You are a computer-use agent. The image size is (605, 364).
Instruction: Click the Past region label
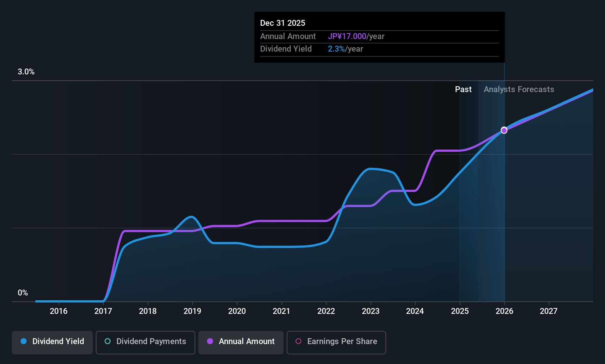pos(463,90)
